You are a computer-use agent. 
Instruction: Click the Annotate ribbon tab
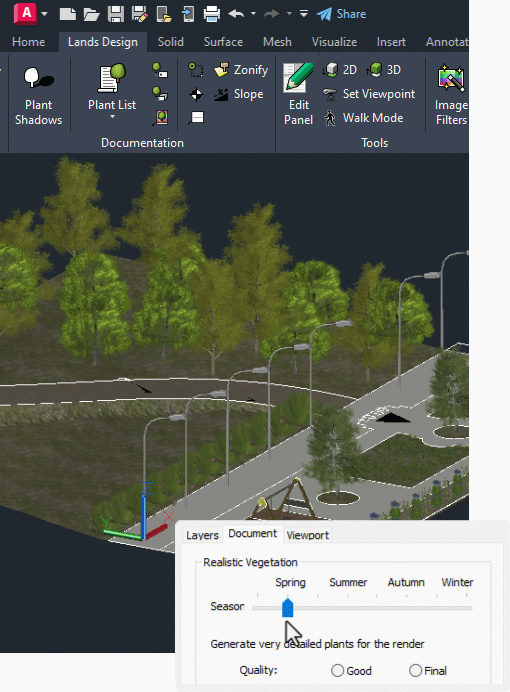point(446,42)
